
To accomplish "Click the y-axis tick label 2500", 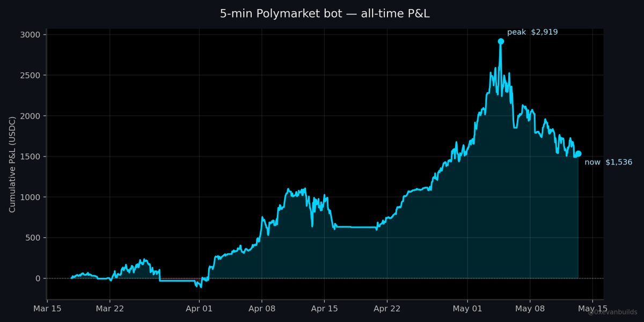I will point(31,75).
